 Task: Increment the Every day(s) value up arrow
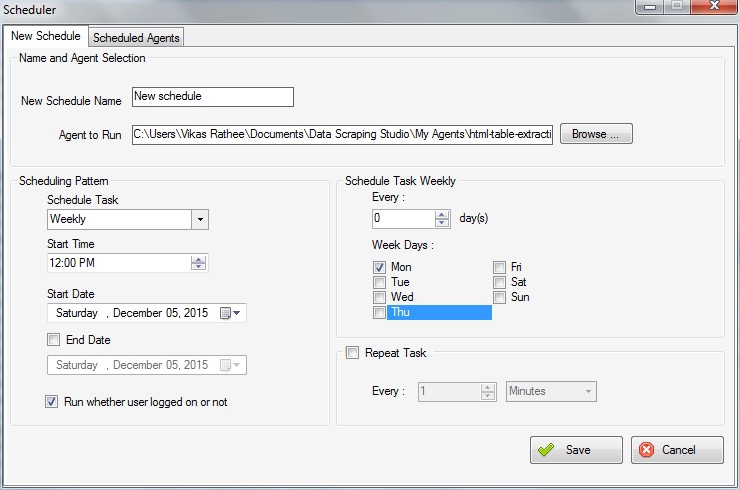point(442,215)
